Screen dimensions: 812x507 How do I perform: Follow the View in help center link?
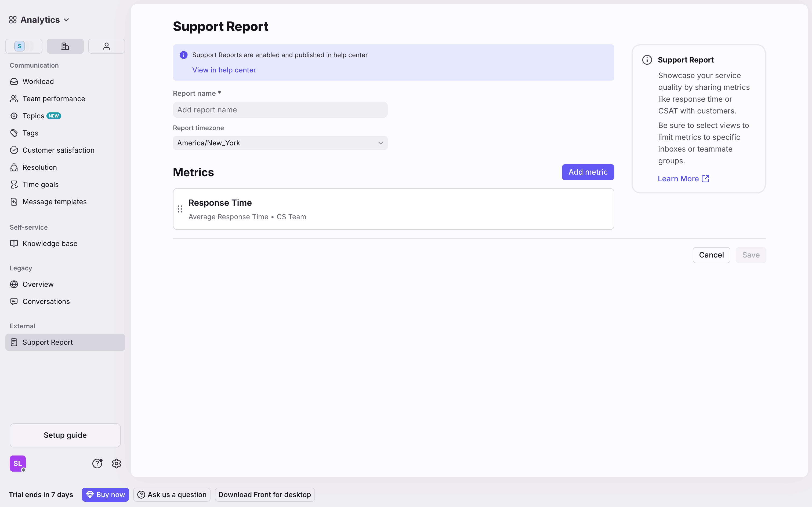point(224,70)
